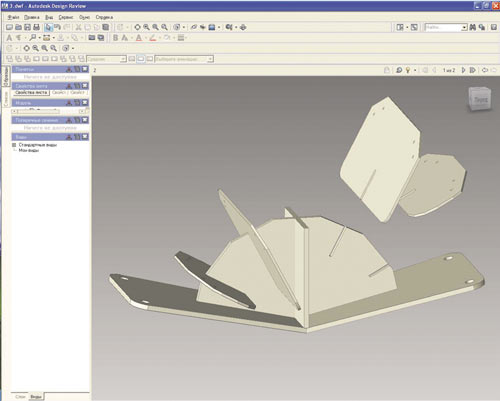This screenshot has width=500, height=401.
Task: Click the binoculars Find icon
Action: pos(473,27)
